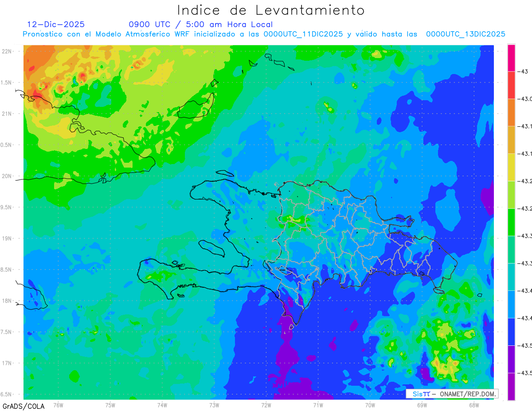Click the ONAMET/REP.DOM. credit box

tap(452, 394)
